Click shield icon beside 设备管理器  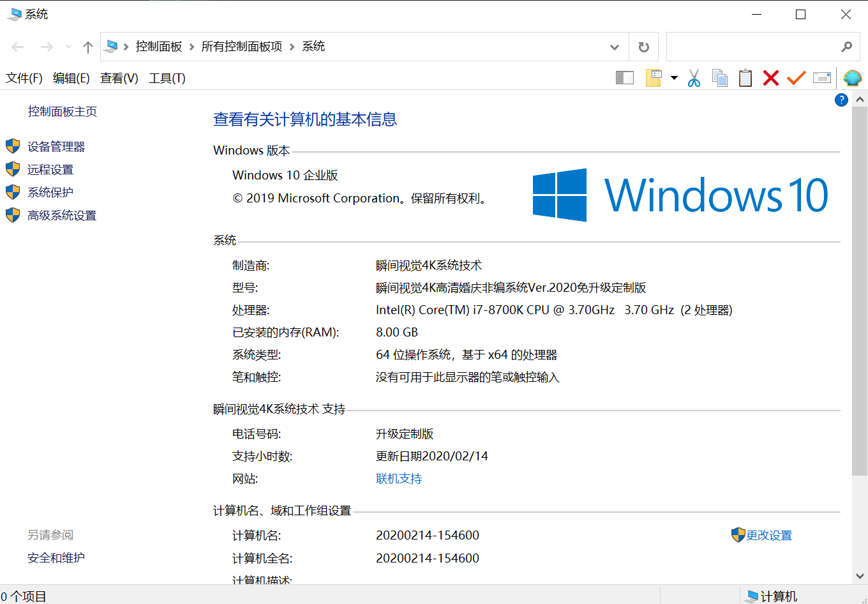(13, 146)
